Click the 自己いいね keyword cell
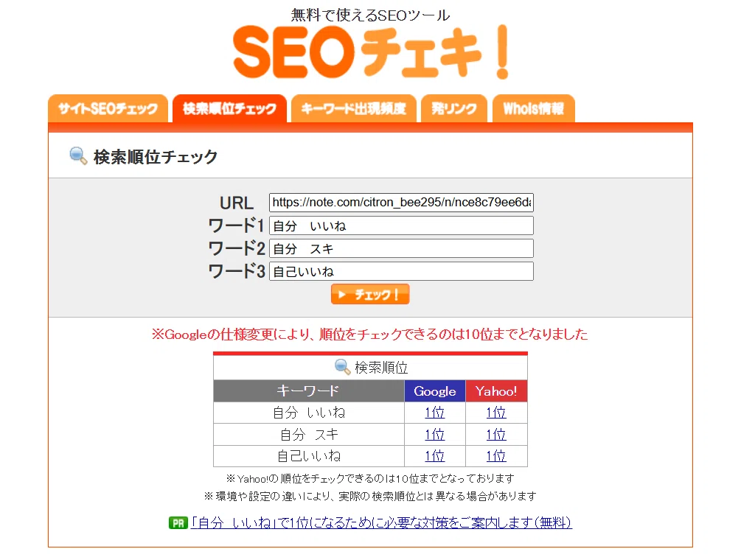741x560 pixels. point(309,456)
